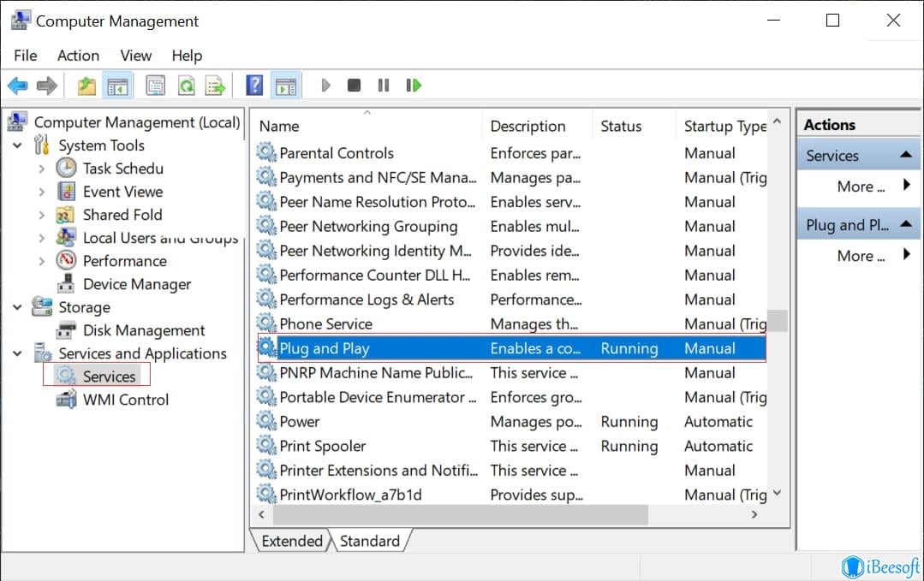The height and width of the screenshot is (581, 924).
Task: Click the Performance icon in the tree
Action: click(x=66, y=260)
